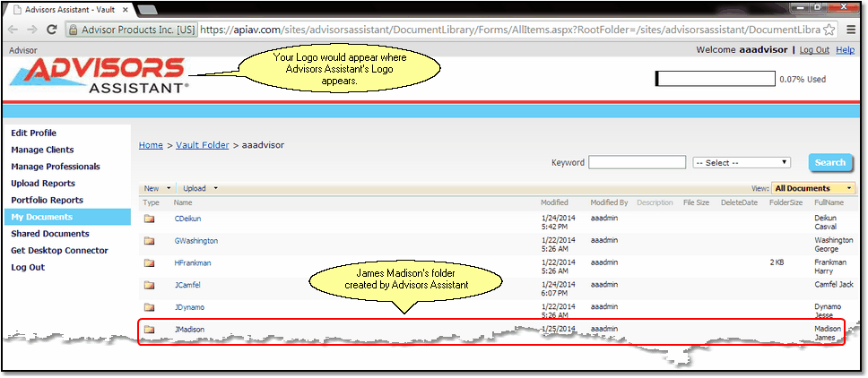Open the CDeikun folder link

(x=187, y=219)
